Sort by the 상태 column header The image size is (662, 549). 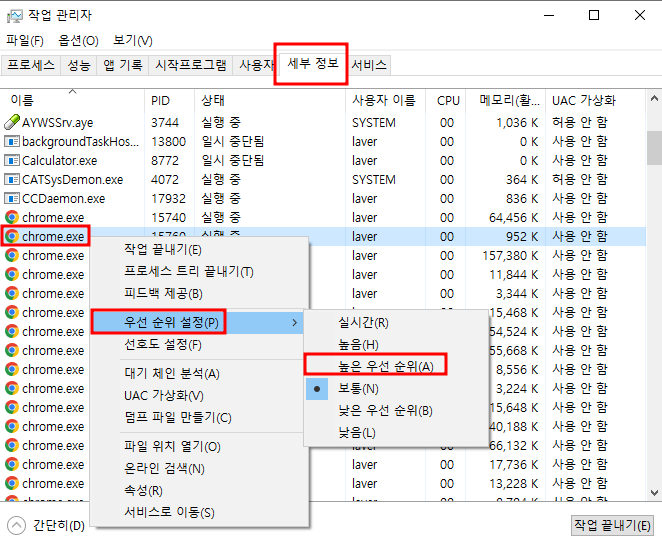[x=270, y=101]
